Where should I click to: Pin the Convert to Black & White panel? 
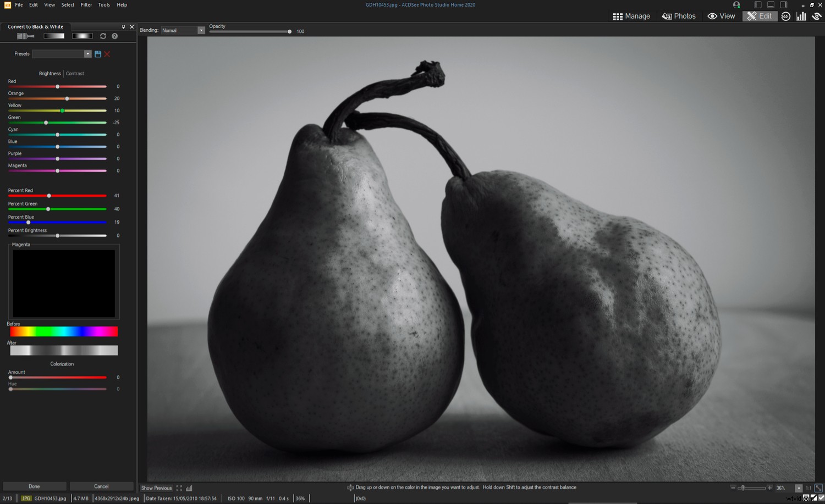(123, 26)
